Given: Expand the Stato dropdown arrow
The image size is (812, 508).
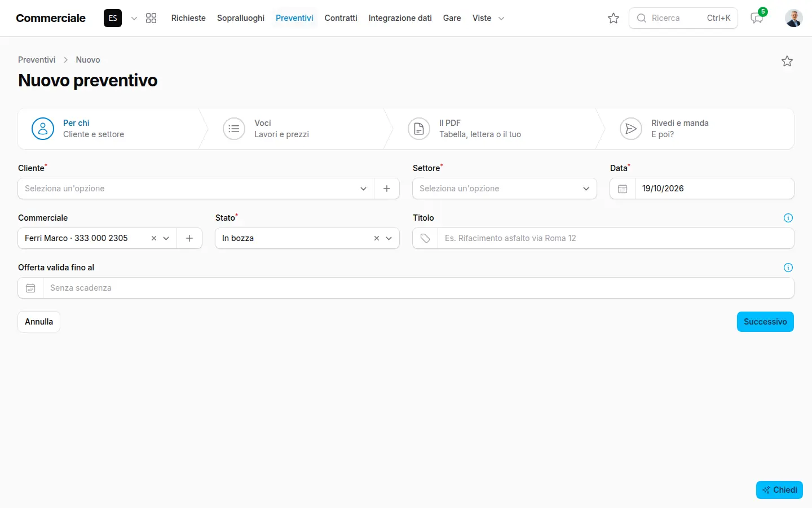Looking at the screenshot, I should (389, 238).
